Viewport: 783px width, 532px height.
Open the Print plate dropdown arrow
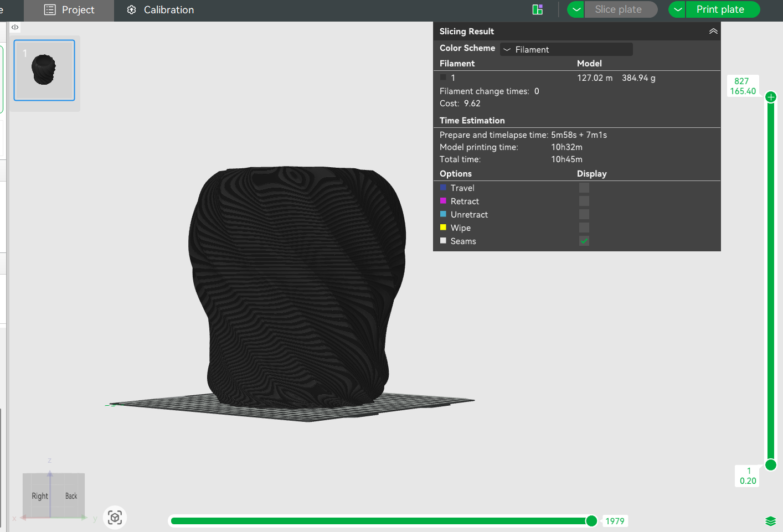click(677, 9)
